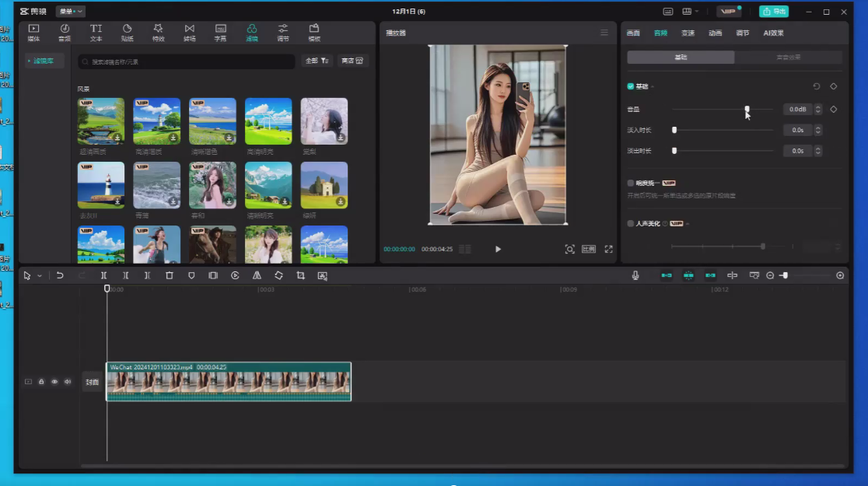Click in the filter search input field

click(x=187, y=61)
